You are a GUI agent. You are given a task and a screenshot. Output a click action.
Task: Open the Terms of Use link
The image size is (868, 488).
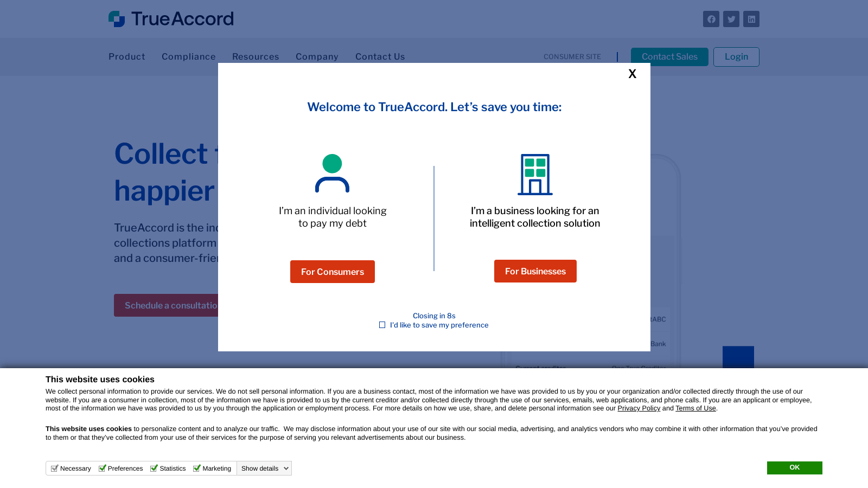pos(695,408)
